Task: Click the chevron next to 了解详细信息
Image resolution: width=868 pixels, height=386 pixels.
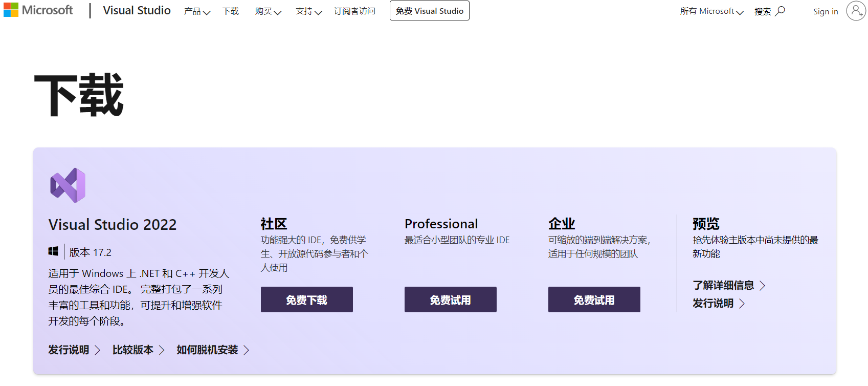Action: coord(762,286)
